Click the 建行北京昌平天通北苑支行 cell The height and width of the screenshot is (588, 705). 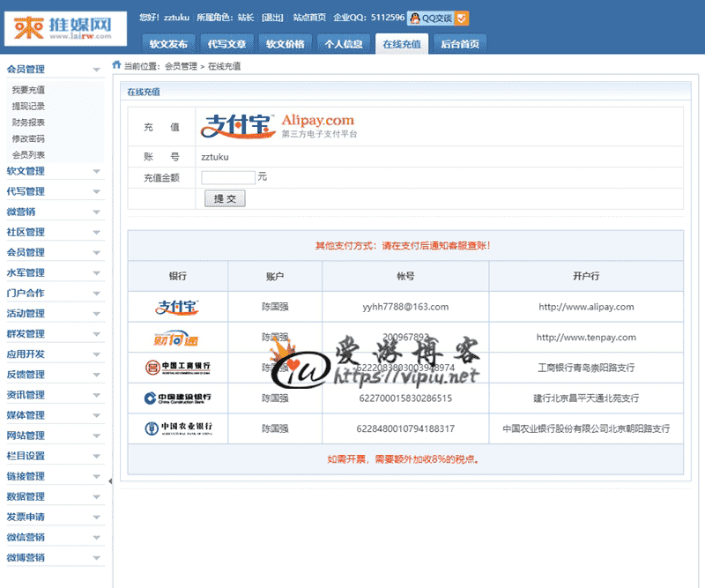point(586,398)
